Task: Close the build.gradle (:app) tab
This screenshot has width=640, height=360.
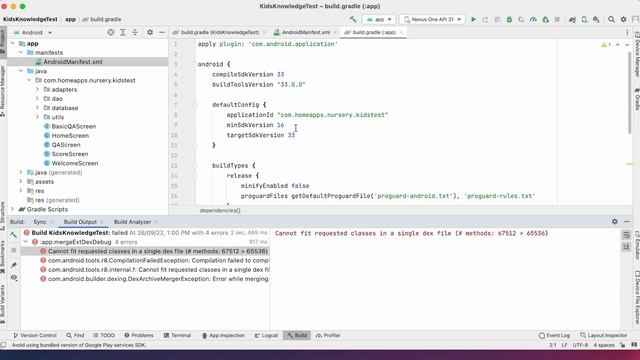Action: point(401,32)
